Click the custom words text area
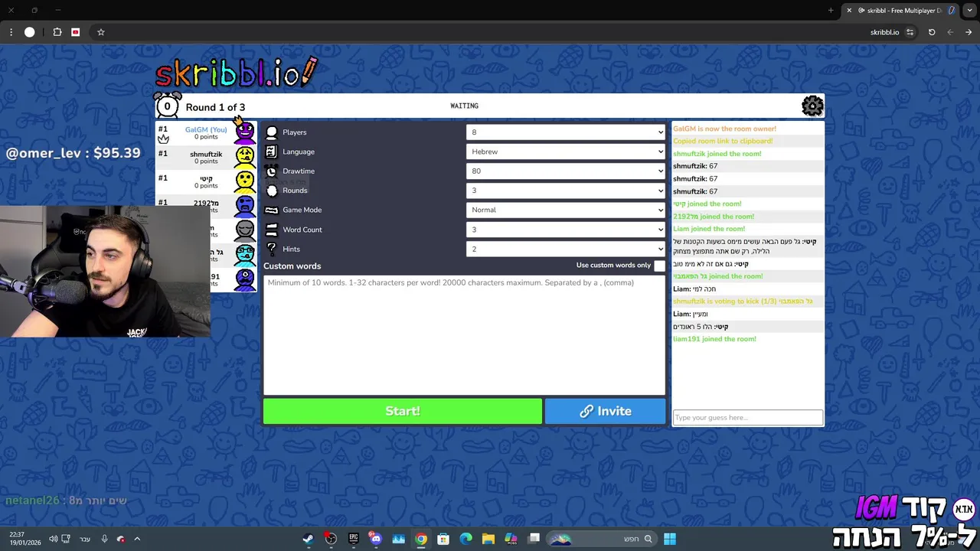This screenshot has width=980, height=551. pyautogui.click(x=465, y=334)
